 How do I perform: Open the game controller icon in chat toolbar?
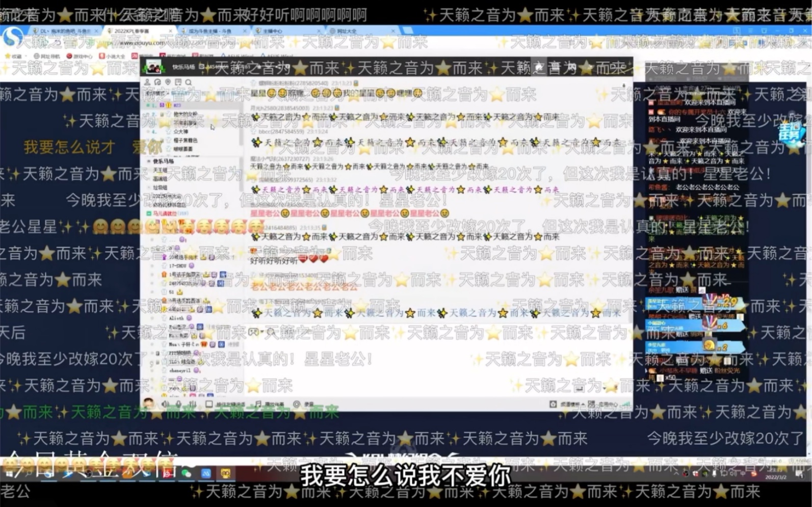coord(253,332)
